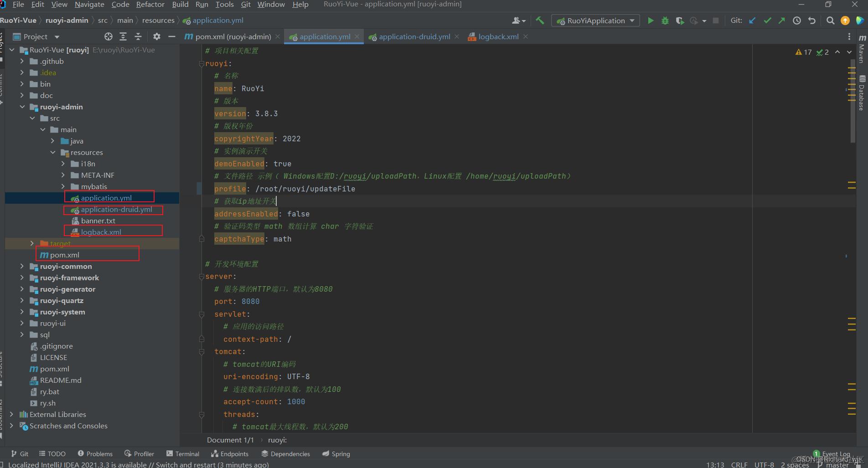Viewport: 868px width, 468px height.
Task: Open the RuoYiApplication run configurations dropdown
Action: point(632,21)
